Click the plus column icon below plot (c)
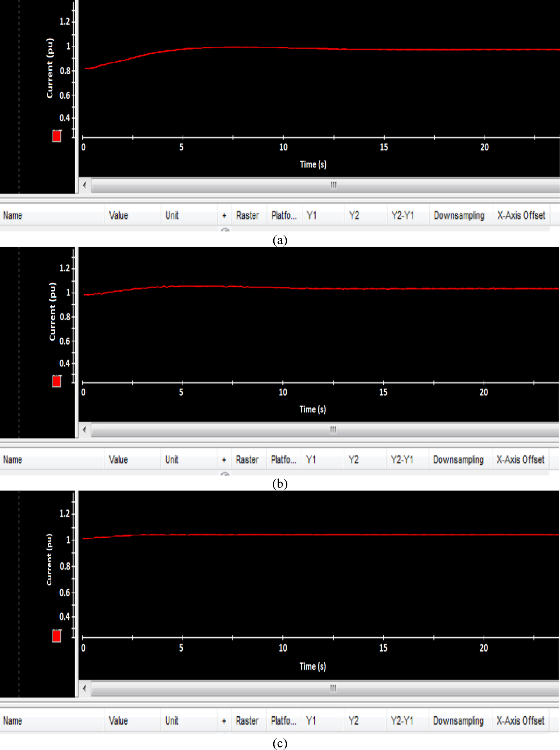Image resolution: width=560 pixels, height=750 pixels. click(224, 721)
